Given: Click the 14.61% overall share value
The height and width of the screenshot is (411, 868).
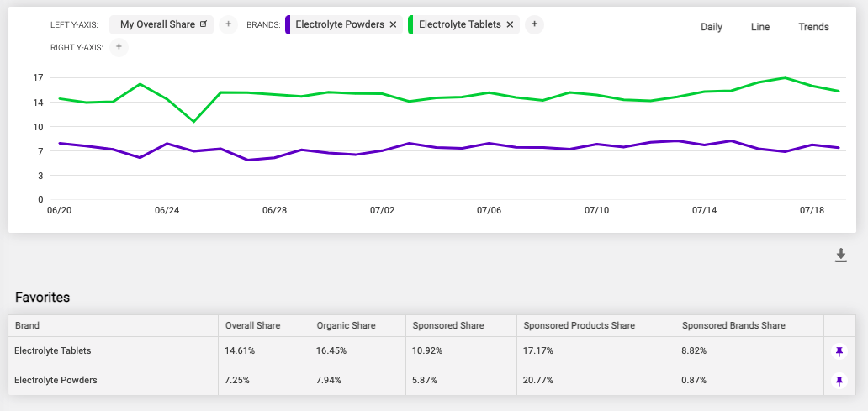Looking at the screenshot, I should 240,350.
